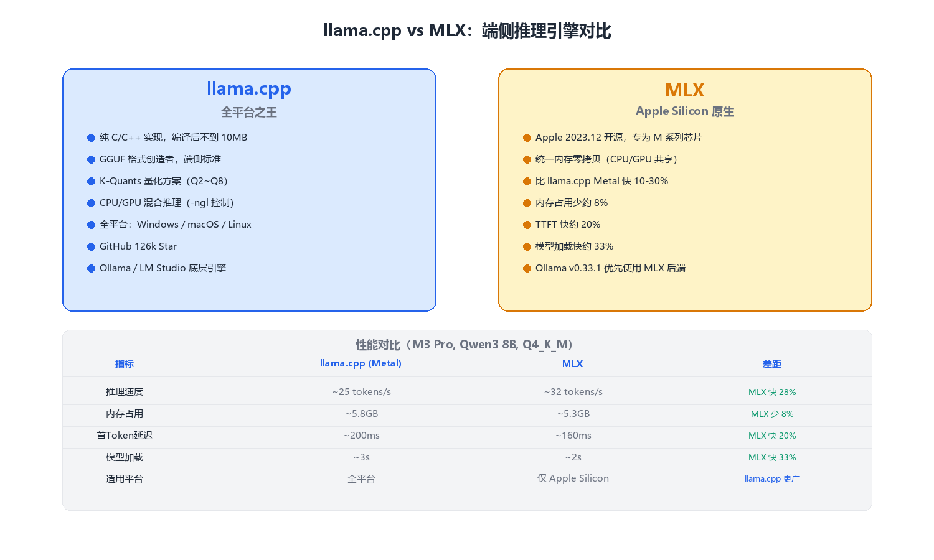Click bullet "Apple 2023.12 开源，专为 M 系列芯片"
The image size is (934, 560).
click(x=618, y=138)
